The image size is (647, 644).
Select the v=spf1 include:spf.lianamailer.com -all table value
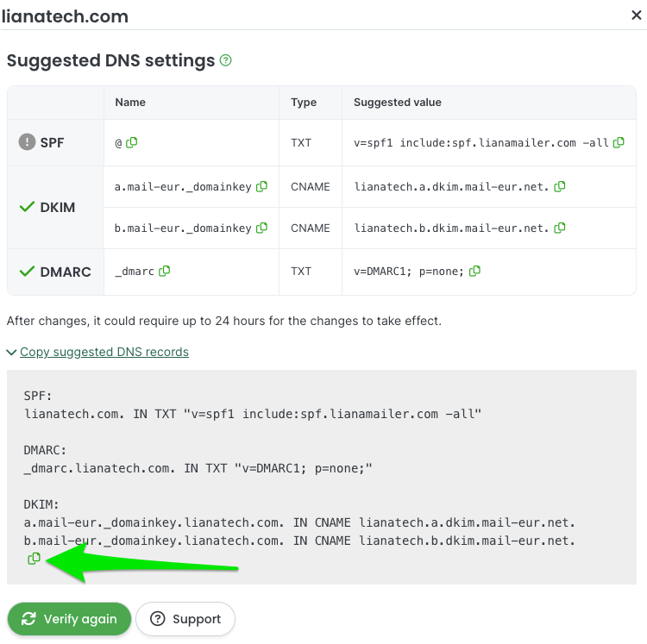click(481, 143)
